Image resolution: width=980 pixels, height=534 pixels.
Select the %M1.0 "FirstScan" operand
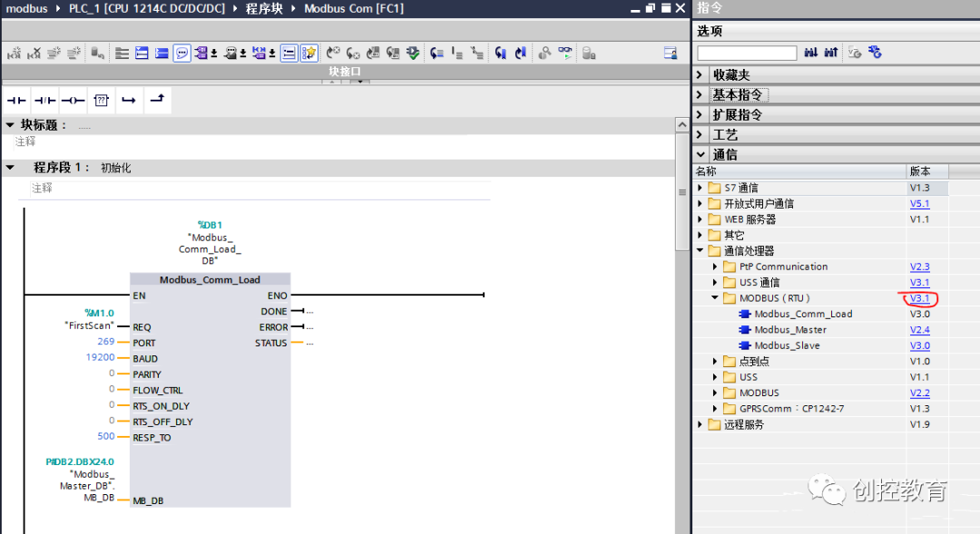(x=90, y=319)
